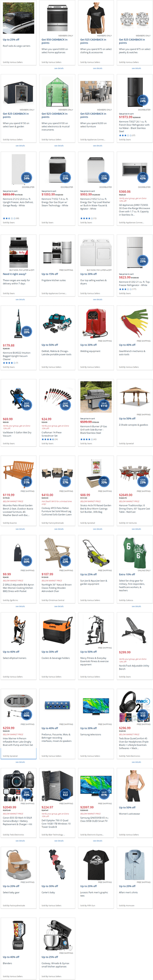The width and height of the screenshot is (153, 980).
Task: Click the Save 60% badge on Intex Mariner boat
Action: (26, 714)
